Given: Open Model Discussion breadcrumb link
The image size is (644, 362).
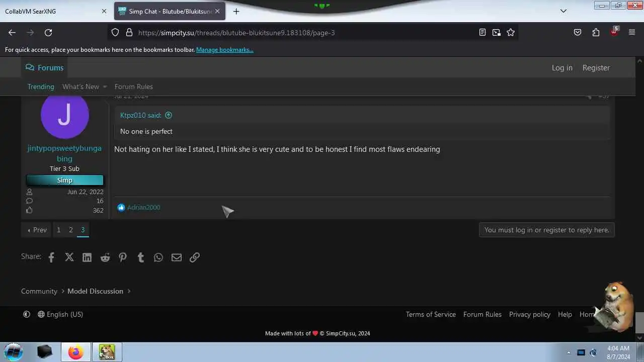Looking at the screenshot, I should coord(95,291).
